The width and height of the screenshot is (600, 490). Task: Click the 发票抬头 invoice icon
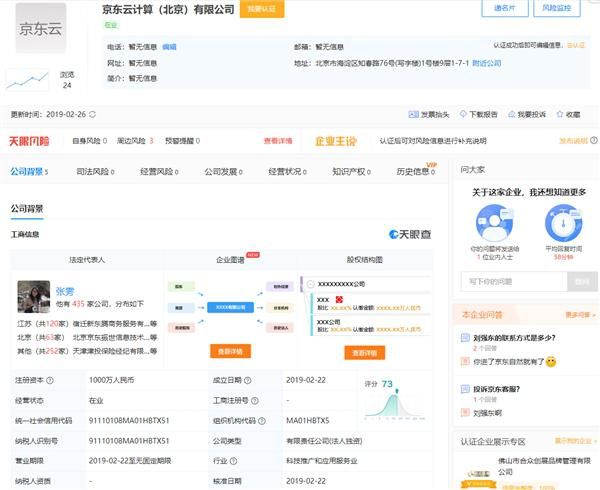click(415, 115)
